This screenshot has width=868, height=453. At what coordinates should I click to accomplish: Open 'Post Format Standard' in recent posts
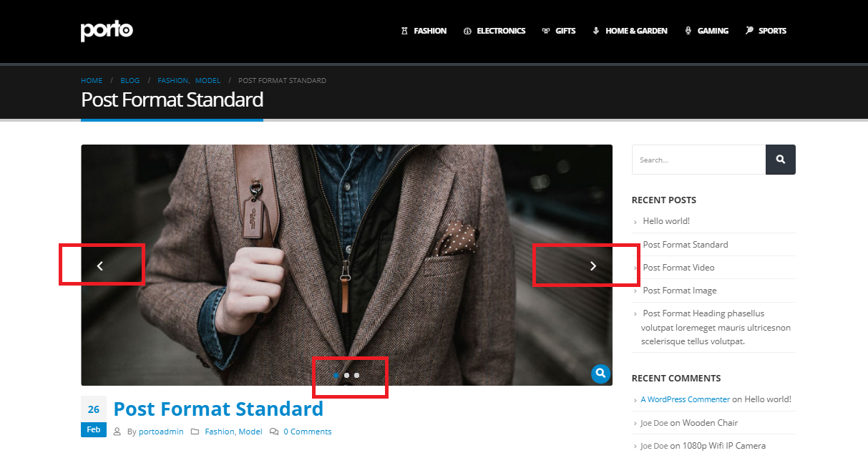(686, 245)
